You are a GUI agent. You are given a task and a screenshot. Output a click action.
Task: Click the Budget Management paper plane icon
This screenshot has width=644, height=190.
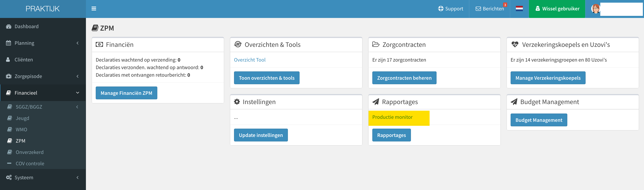514,102
